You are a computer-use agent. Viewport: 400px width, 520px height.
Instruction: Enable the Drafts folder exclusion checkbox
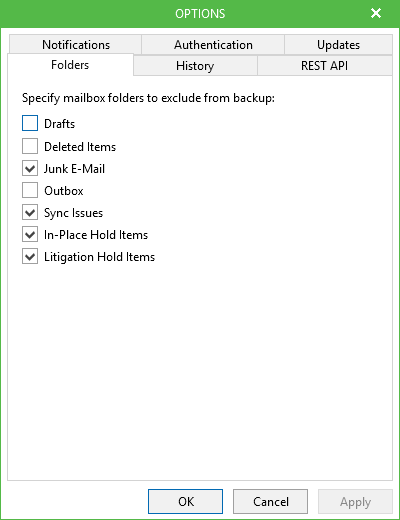point(30,123)
